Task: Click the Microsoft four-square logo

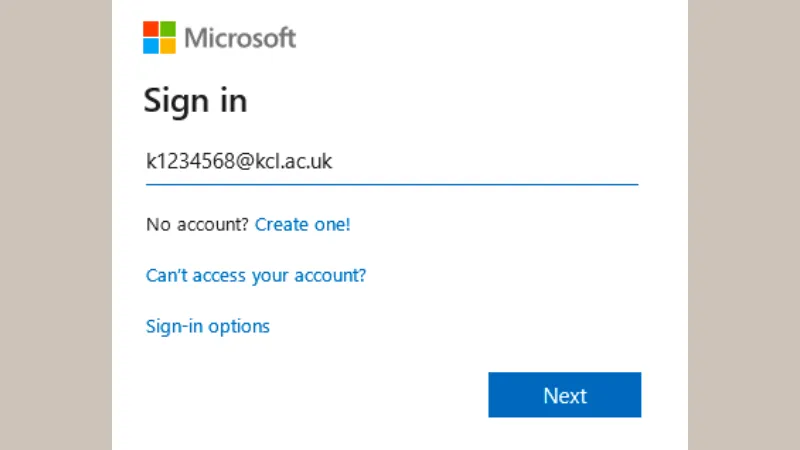Action: 159,37
